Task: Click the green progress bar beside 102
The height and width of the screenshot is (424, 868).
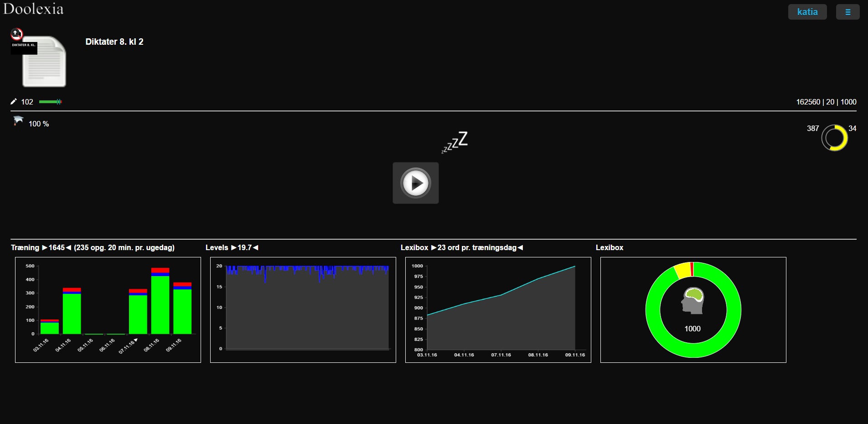Action: click(x=50, y=102)
